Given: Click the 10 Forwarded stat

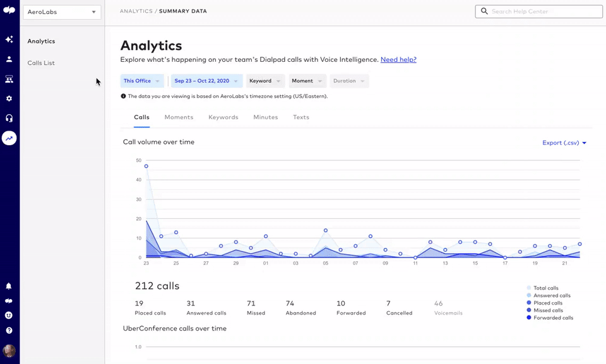Looking at the screenshot, I should point(351,308).
